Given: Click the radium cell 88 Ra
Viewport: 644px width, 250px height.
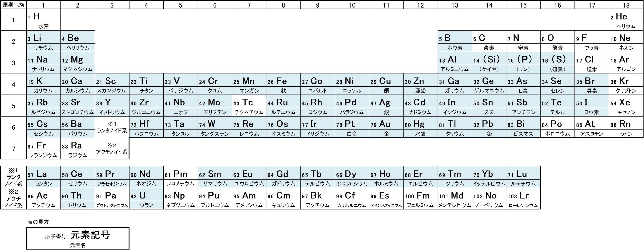Looking at the screenshot, I should (x=78, y=149).
